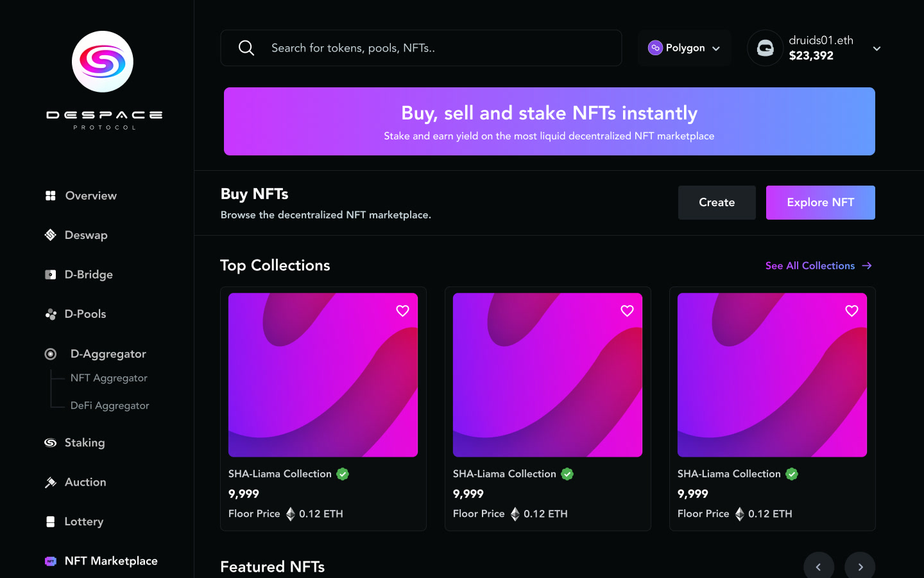Click the Create button
This screenshot has height=578, width=924.
[x=717, y=202]
